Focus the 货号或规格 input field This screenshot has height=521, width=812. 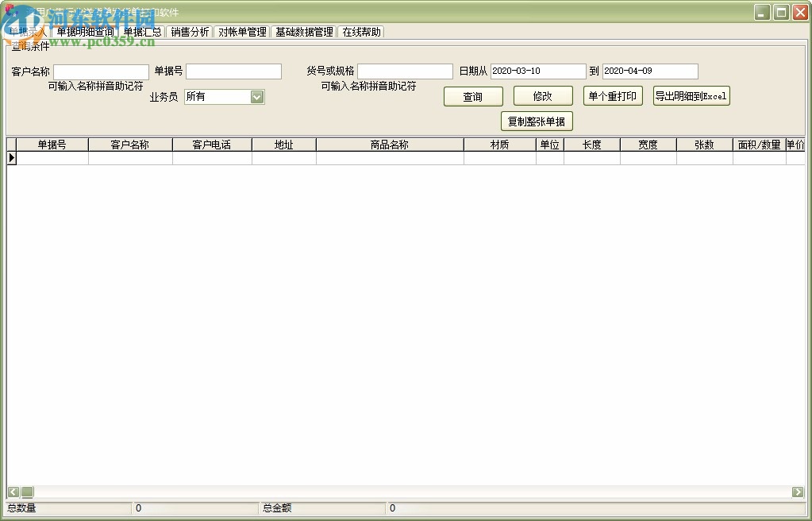(x=405, y=71)
